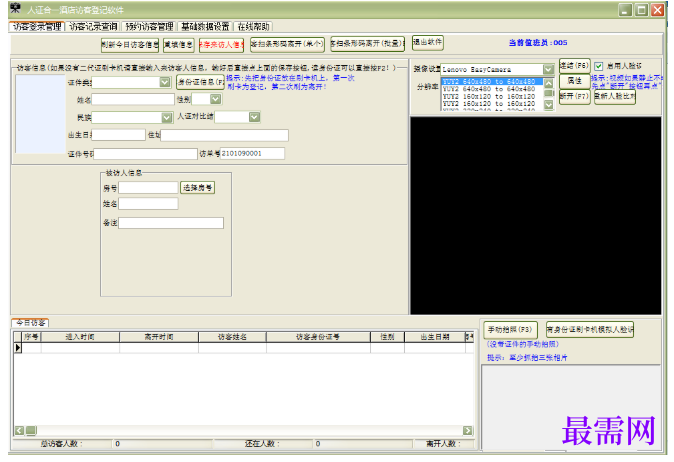Click the scan barcode leave (单个) button
This screenshot has width=674, height=462.
287,44
